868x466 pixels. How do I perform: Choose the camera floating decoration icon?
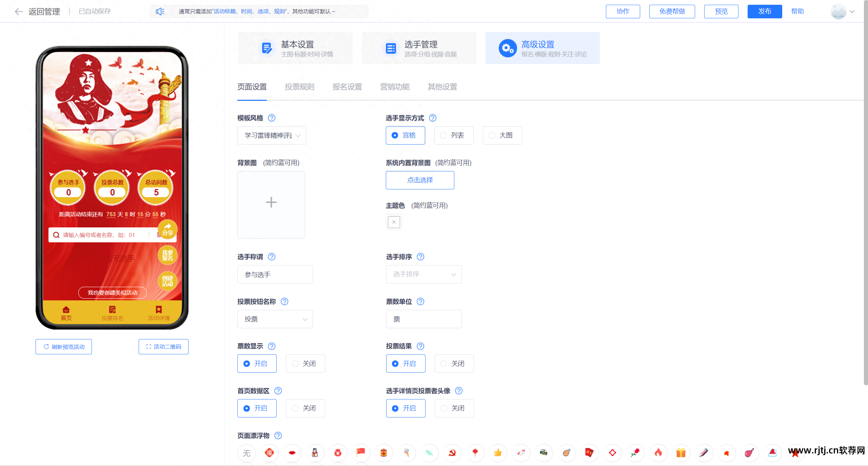(544, 453)
